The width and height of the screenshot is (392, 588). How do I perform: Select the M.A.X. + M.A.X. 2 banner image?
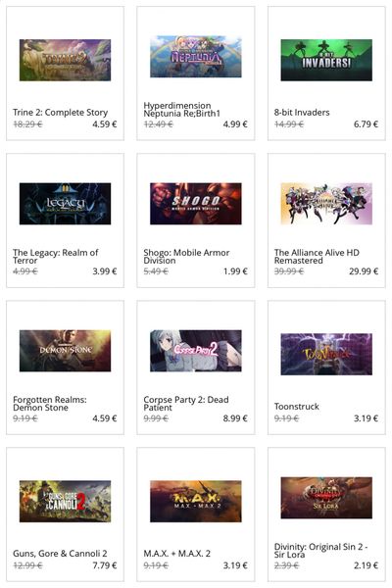pyautogui.click(x=196, y=501)
